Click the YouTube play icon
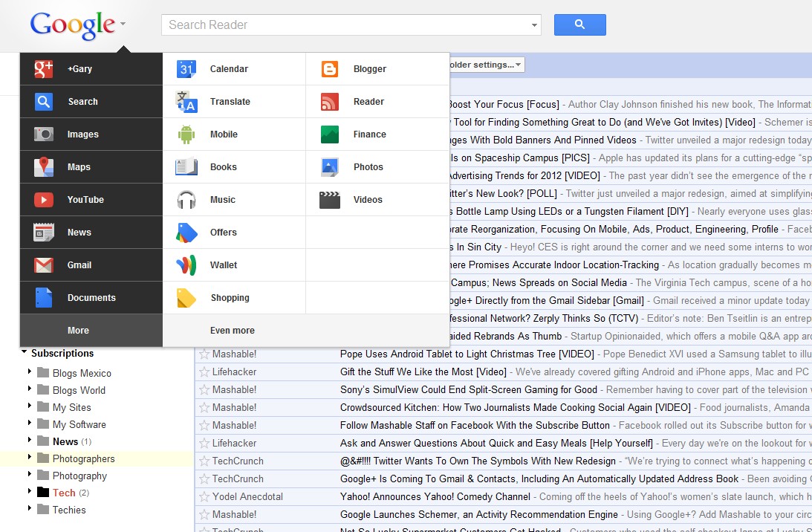 [x=44, y=200]
